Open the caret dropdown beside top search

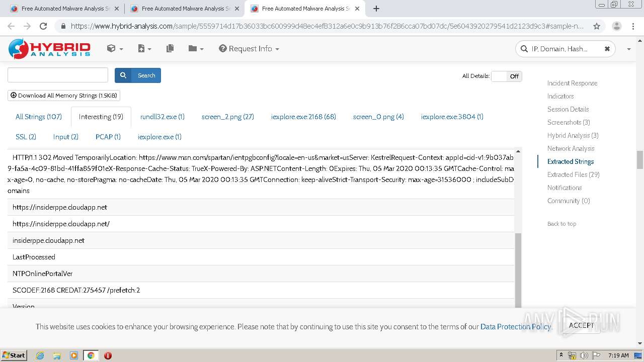628,49
